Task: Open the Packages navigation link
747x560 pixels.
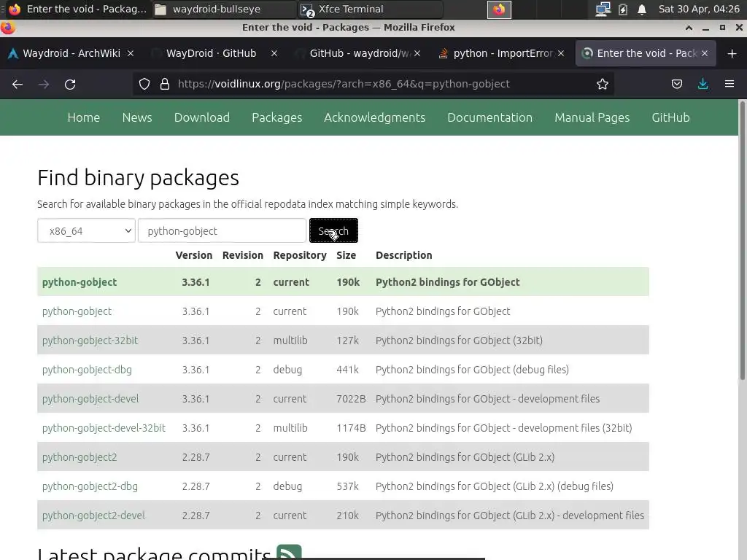Action: point(276,117)
